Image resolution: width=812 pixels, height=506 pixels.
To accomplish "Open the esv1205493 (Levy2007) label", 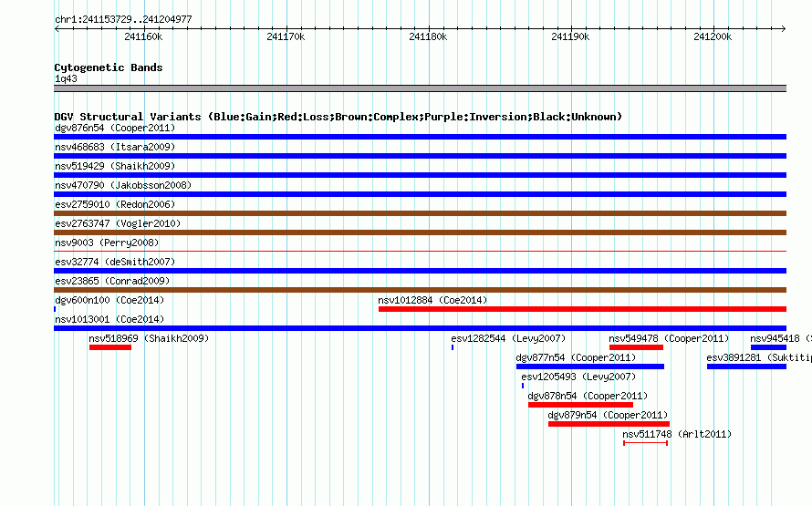I will [x=578, y=377].
